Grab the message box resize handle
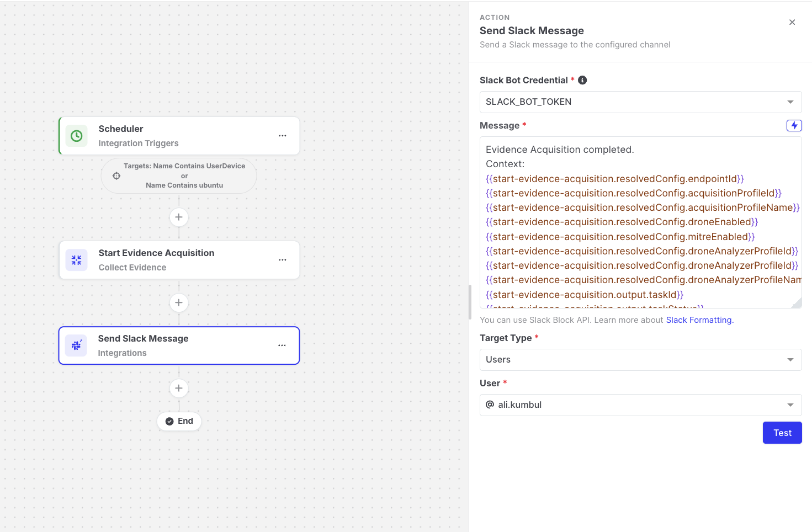The height and width of the screenshot is (532, 812). pos(797,303)
